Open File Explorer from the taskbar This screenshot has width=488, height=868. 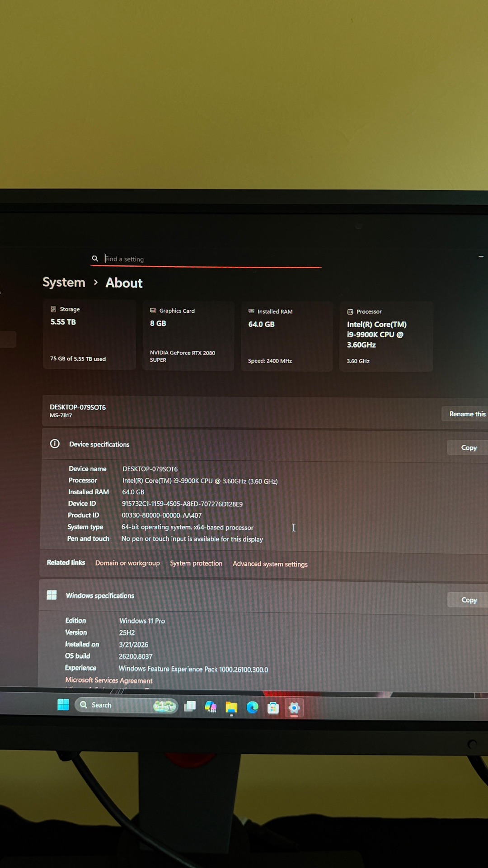click(x=231, y=708)
